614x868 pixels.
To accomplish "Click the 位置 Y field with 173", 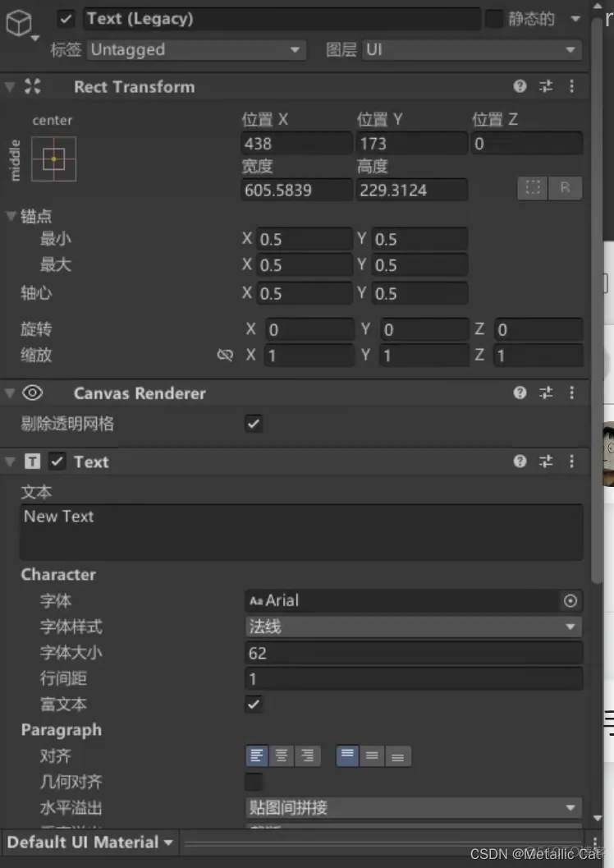I will pyautogui.click(x=412, y=144).
